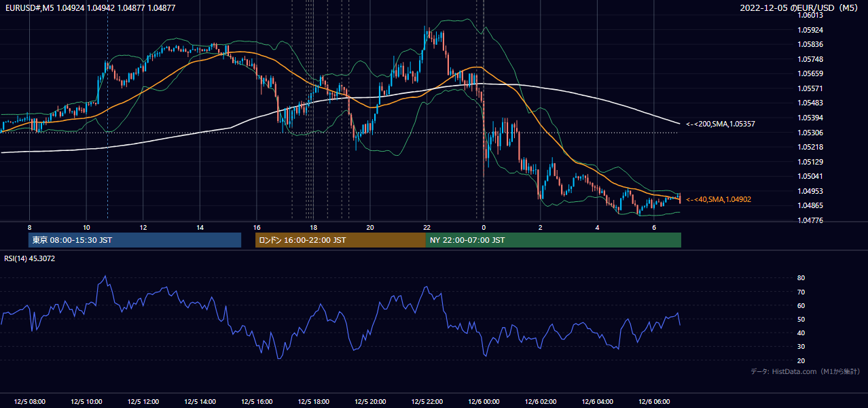Image resolution: width=868 pixels, height=408 pixels.
Task: Click hour label 4 under the price chart
Action: point(597,227)
